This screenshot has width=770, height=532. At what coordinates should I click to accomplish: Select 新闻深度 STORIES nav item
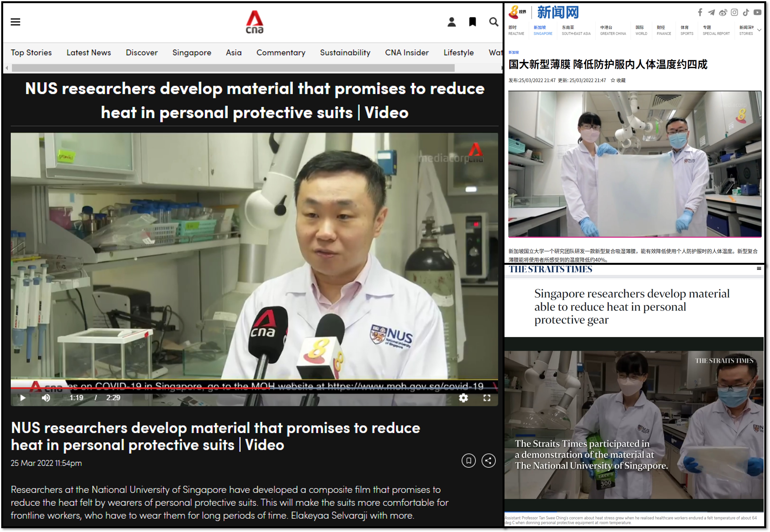pos(746,30)
